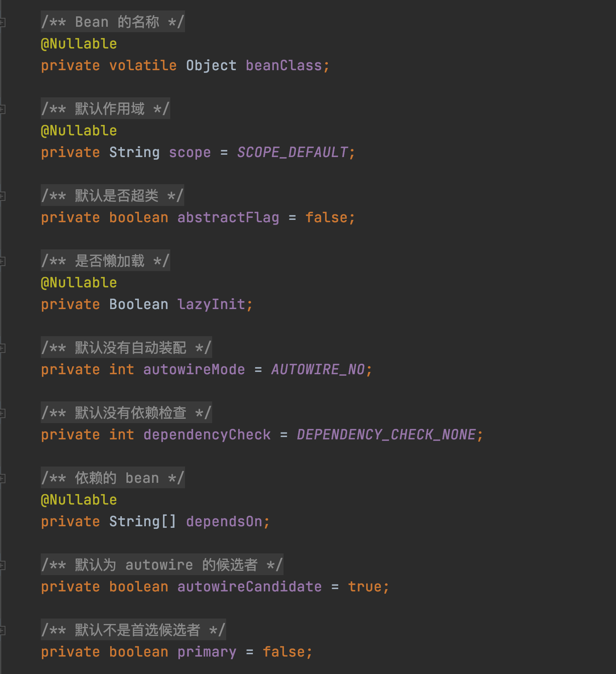The width and height of the screenshot is (616, 674).
Task: Place cursor on abstractFlag field name
Action: tap(228, 218)
